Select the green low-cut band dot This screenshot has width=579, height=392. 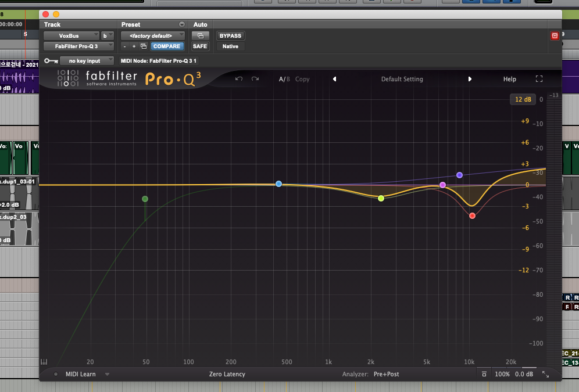pos(145,199)
